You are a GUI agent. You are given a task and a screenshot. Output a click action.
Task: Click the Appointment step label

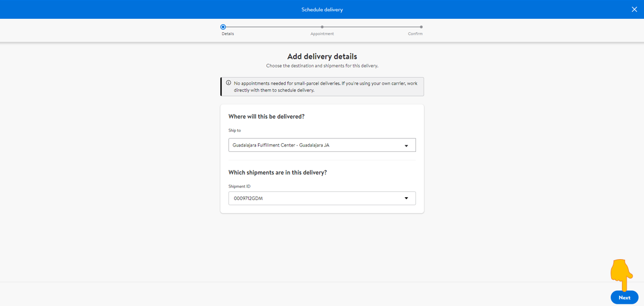click(322, 34)
